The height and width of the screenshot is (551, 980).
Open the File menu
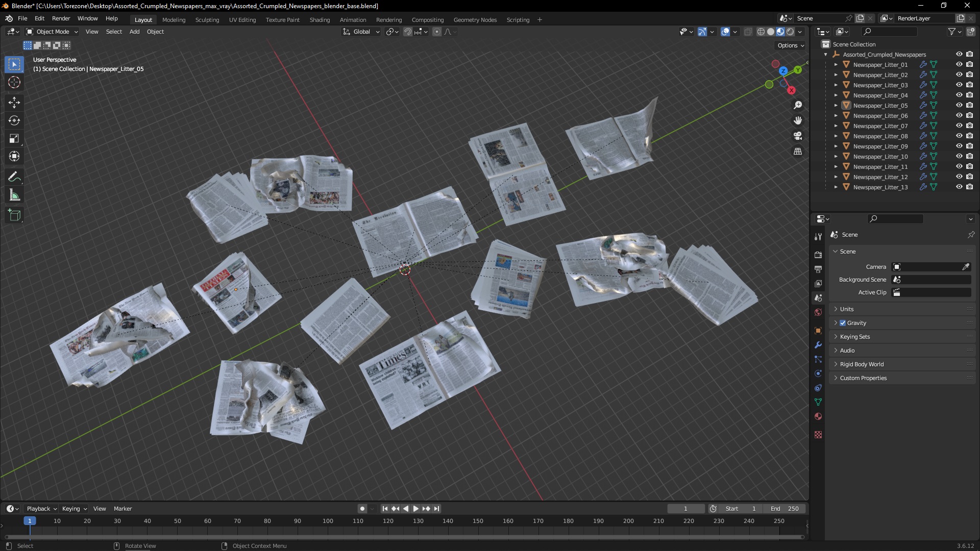pyautogui.click(x=22, y=18)
